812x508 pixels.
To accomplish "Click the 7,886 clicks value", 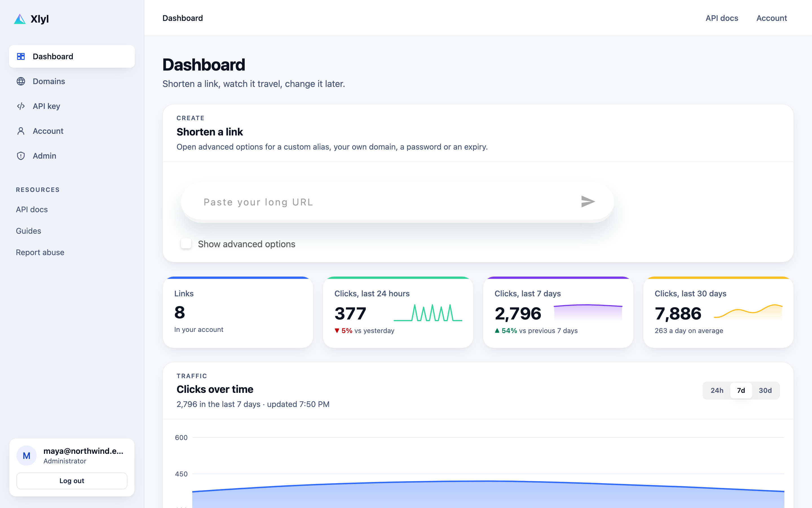I will click(x=678, y=314).
